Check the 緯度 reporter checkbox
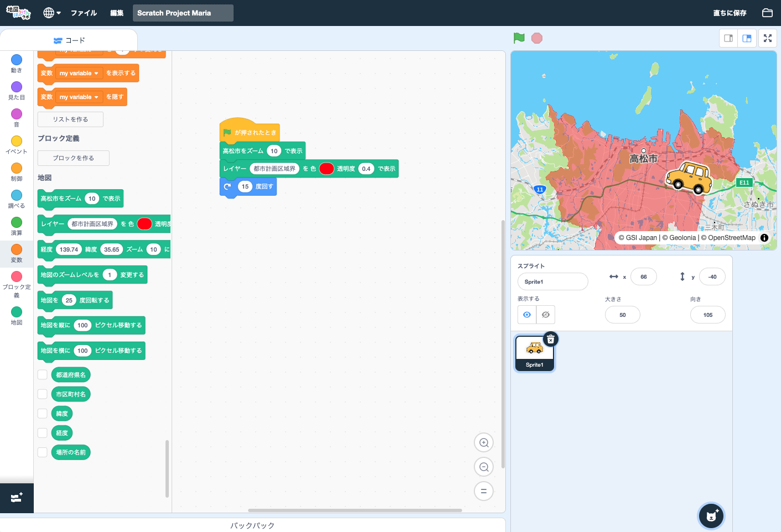The height and width of the screenshot is (532, 781). [43, 413]
